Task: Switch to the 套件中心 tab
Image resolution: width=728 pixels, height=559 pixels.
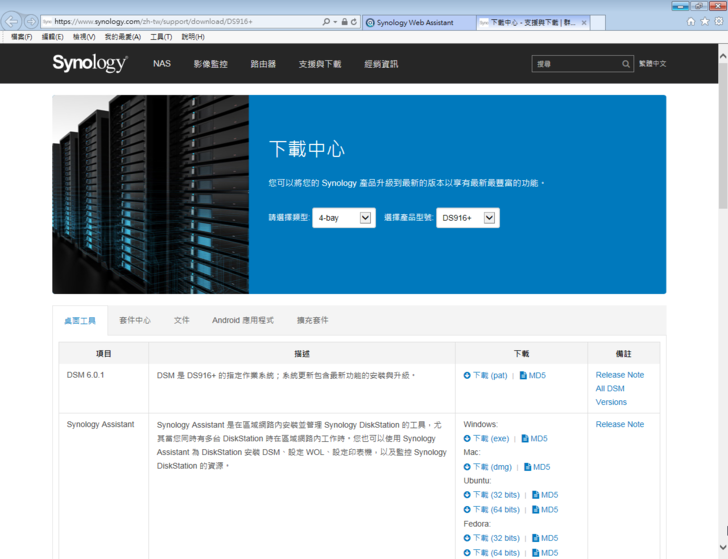Action: 135,321
